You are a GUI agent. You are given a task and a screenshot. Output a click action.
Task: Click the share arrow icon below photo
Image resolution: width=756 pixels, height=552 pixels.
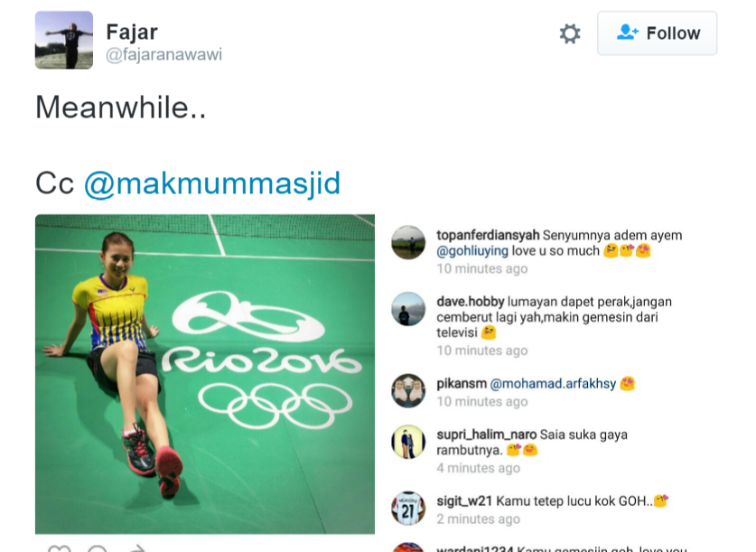[x=136, y=548]
